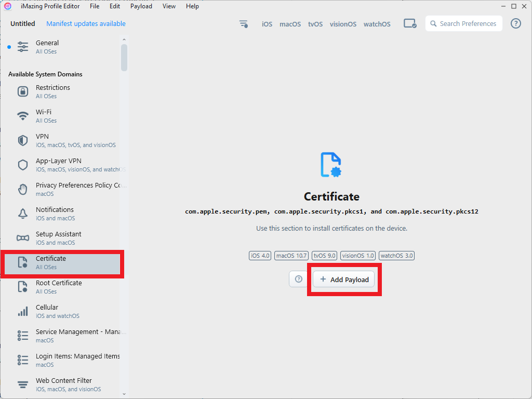This screenshot has height=399, width=532.
Task: Click the Notifications bell icon
Action: (x=23, y=214)
